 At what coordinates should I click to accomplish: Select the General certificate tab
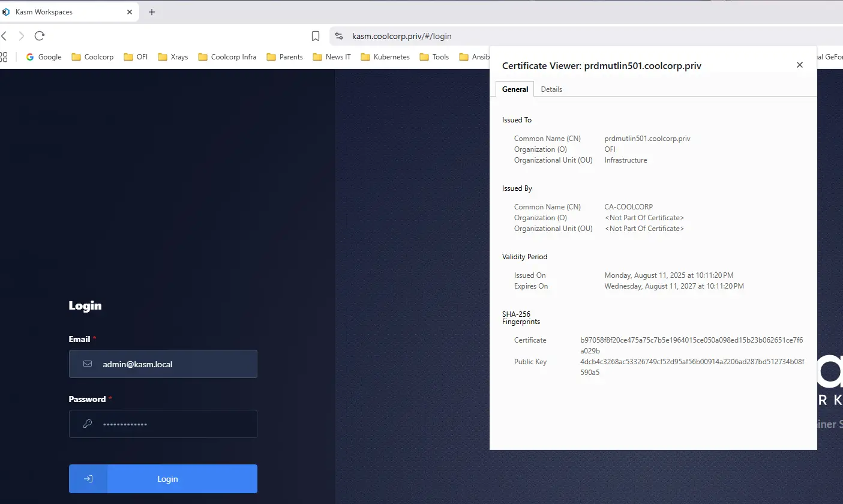coord(515,89)
